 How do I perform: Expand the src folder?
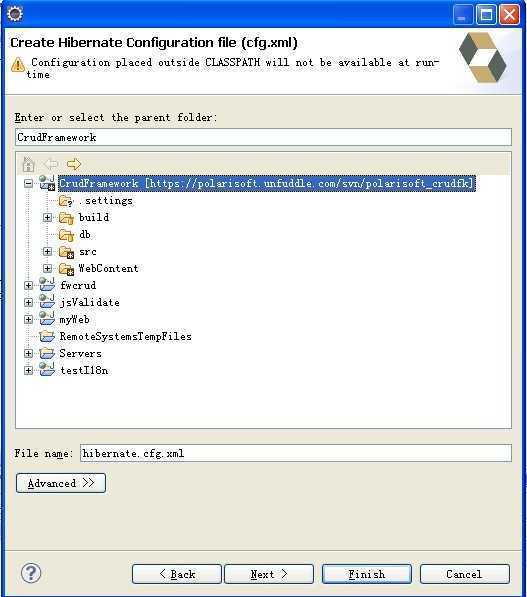coord(47,251)
